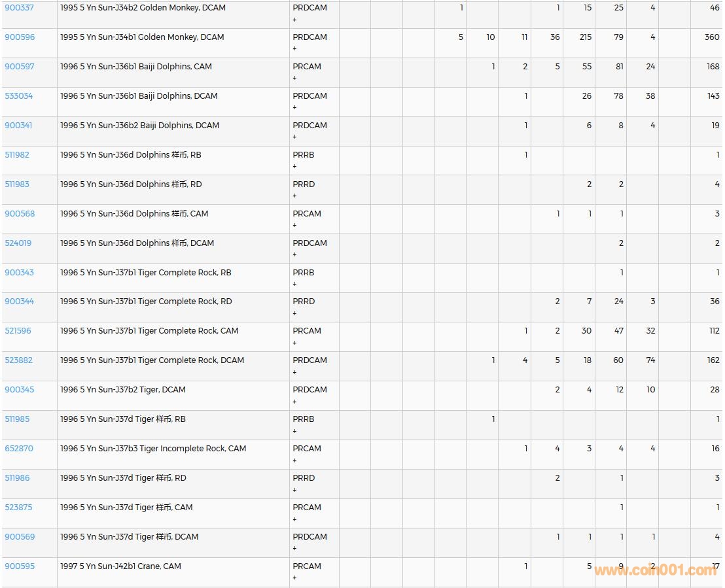The width and height of the screenshot is (725, 588).
Task: Expand plus under PRCAM in 652870 row
Action: coord(294,460)
